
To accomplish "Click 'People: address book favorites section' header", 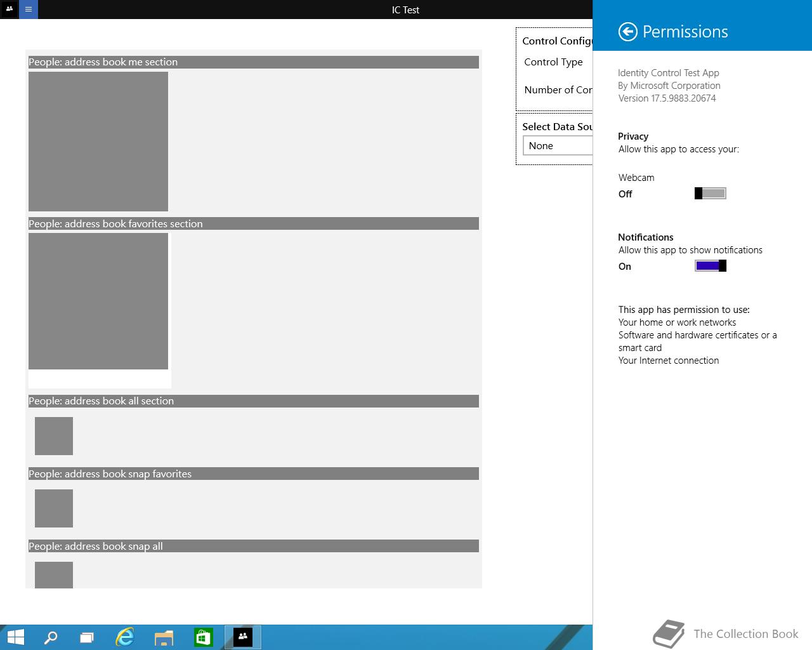I will [254, 224].
